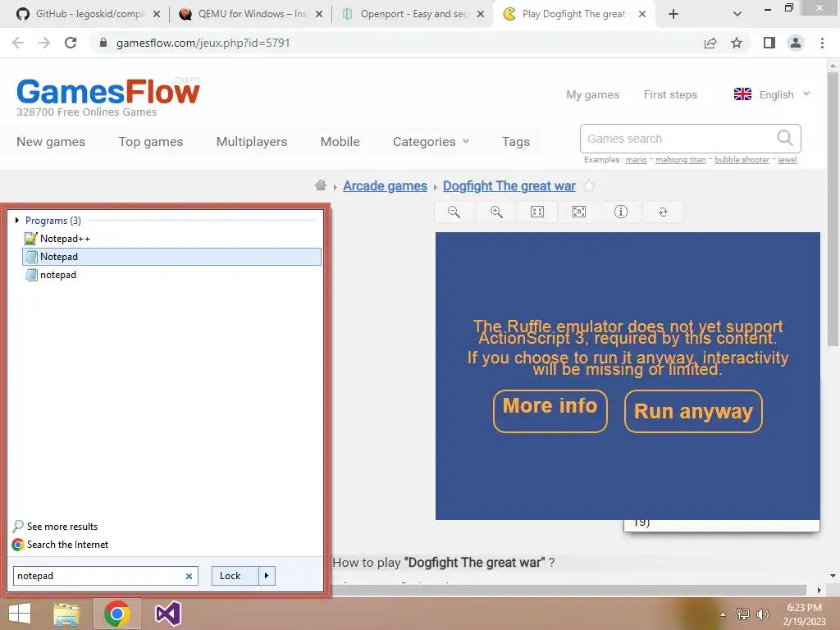The height and width of the screenshot is (630, 840).
Task: Open the Arcade games breadcrumb link
Action: pos(385,186)
